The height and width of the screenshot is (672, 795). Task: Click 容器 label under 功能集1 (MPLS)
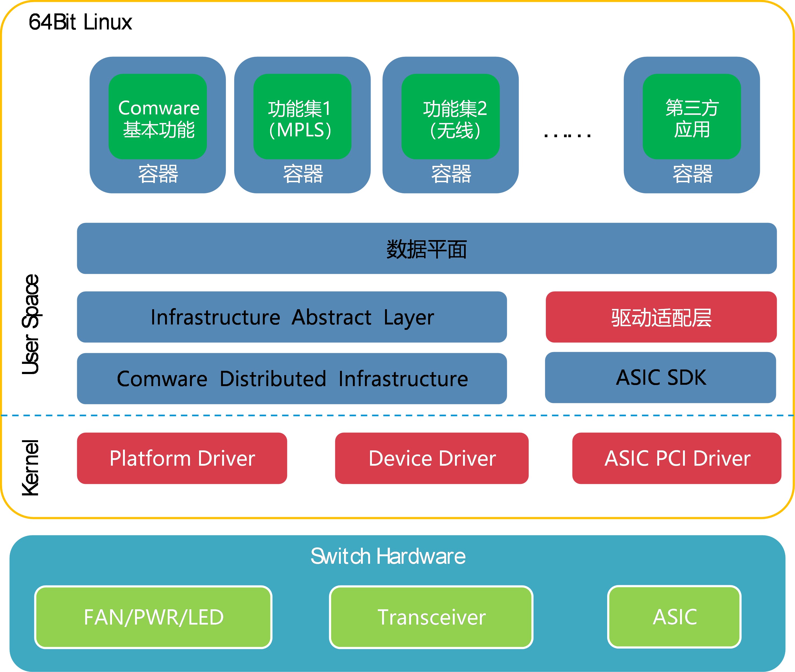[303, 174]
